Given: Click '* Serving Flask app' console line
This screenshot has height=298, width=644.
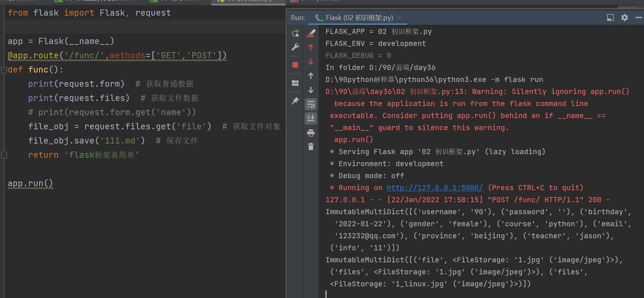Looking at the screenshot, I should pyautogui.click(x=437, y=152).
